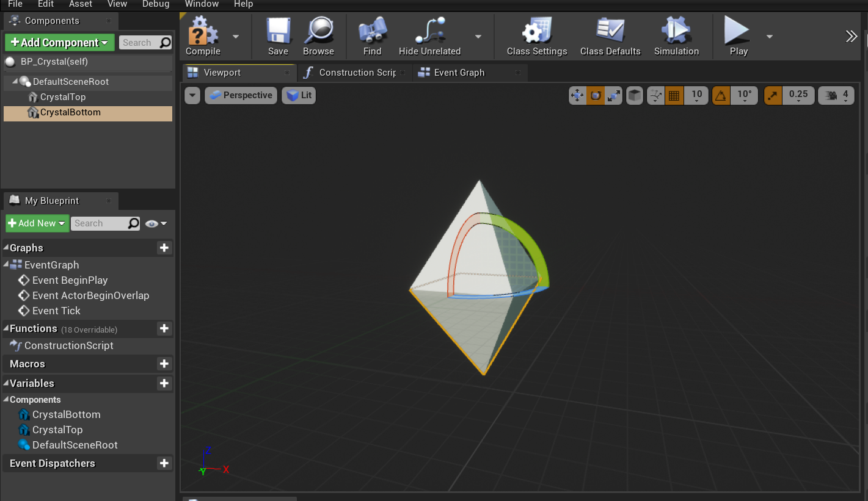868x501 pixels.
Task: Open the view options eye dropdown in My Blueprint
Action: pos(156,224)
